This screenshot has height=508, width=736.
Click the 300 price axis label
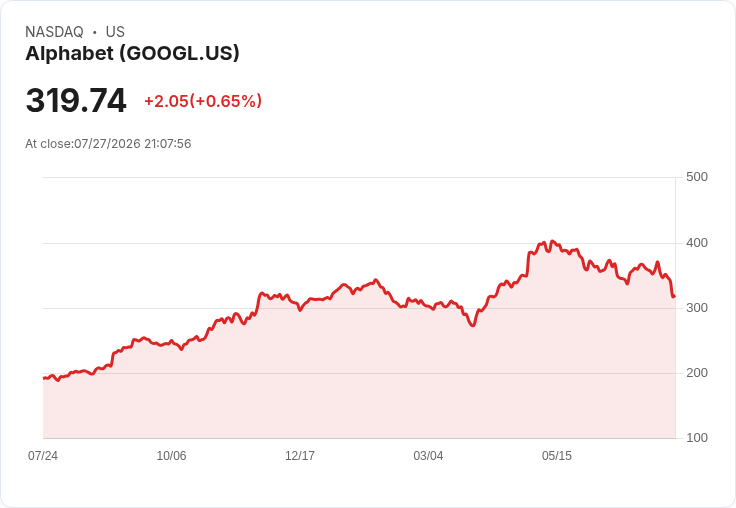click(x=697, y=308)
